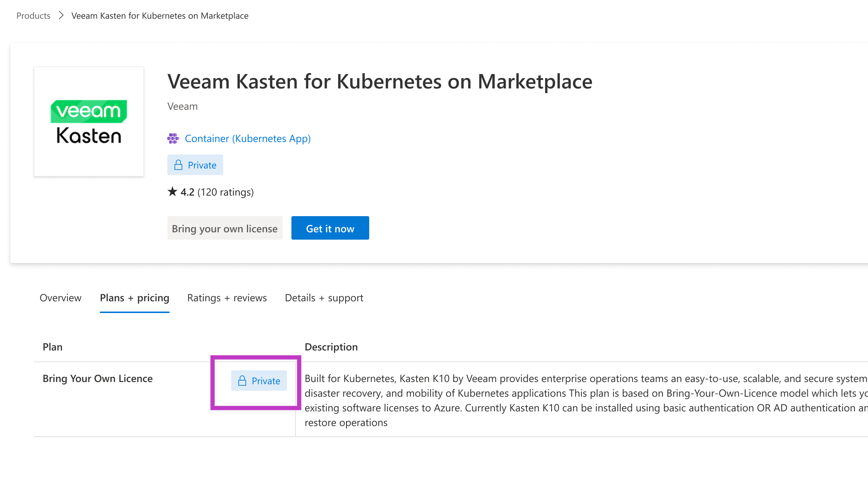
Task: Click Bring your own license label
Action: [225, 228]
